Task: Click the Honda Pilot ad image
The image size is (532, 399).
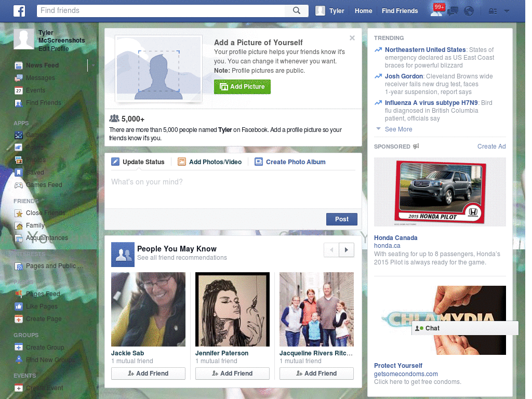Action: click(440, 192)
